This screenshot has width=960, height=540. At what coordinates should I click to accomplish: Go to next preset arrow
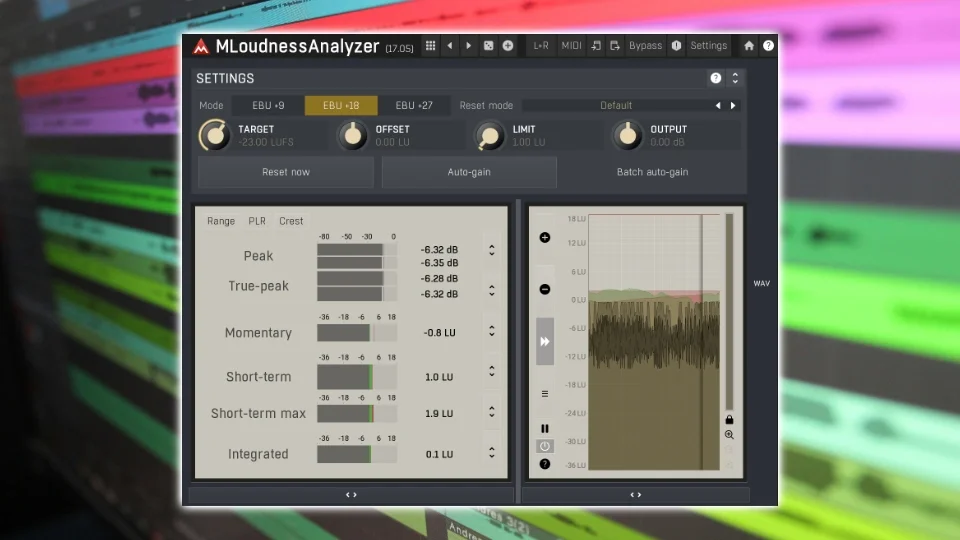(468, 45)
